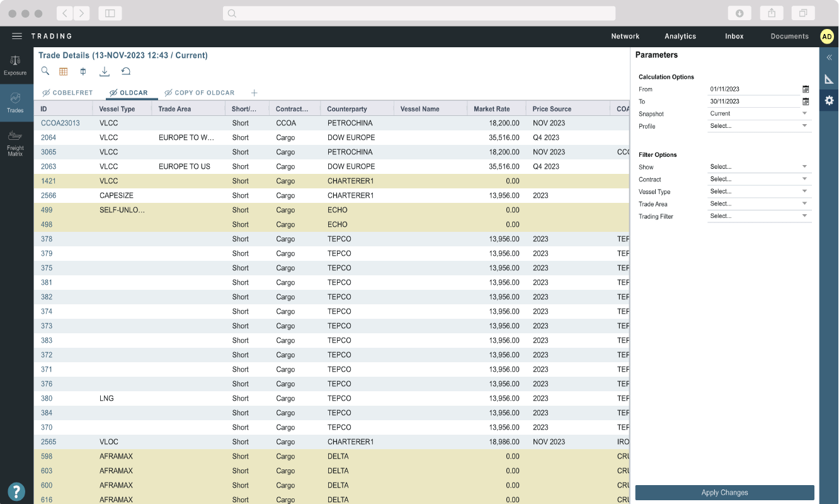Switch to the COPY OF OLDCAR tab
The image size is (839, 504).
pos(205,93)
